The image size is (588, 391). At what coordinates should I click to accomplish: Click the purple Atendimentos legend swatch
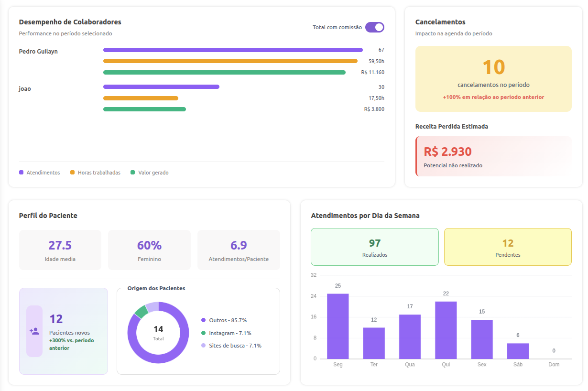pos(21,173)
